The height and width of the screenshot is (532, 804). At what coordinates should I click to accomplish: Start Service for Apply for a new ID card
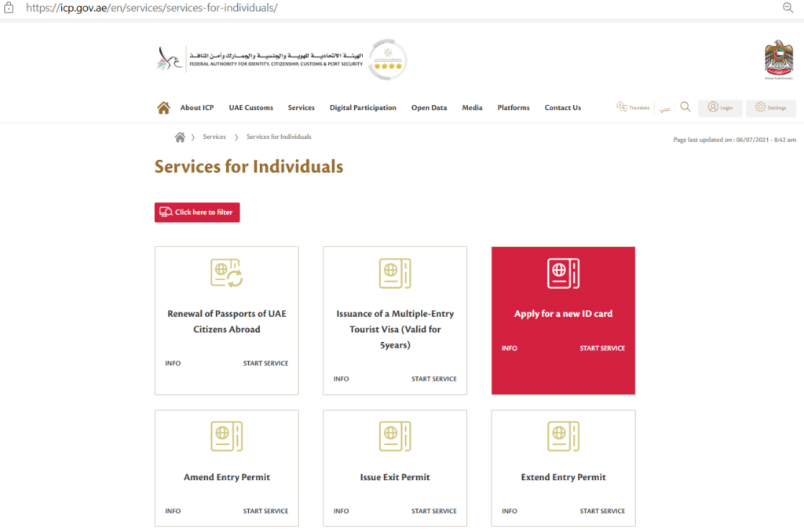click(602, 348)
